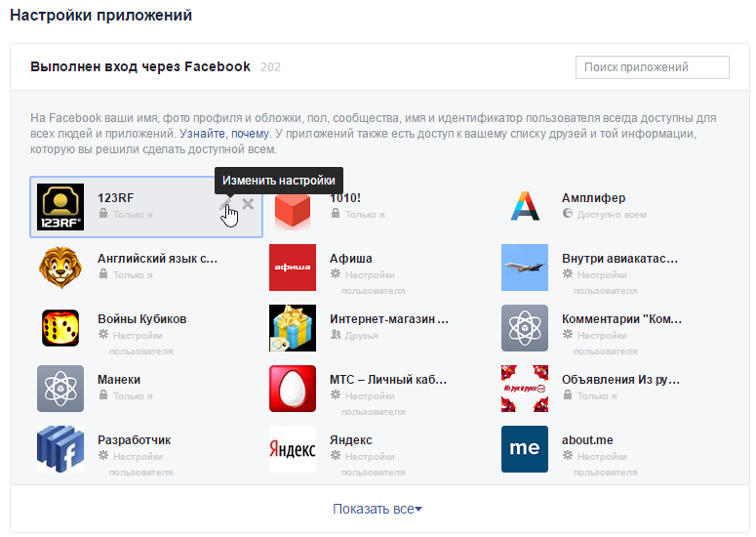Viewport: 756px width, 537px height.
Task: Click the 123RF app icon
Action: coord(60,207)
